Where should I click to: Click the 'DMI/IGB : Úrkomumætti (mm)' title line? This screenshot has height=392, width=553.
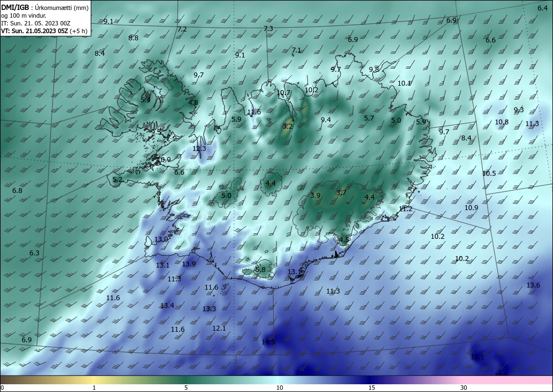pos(44,7)
